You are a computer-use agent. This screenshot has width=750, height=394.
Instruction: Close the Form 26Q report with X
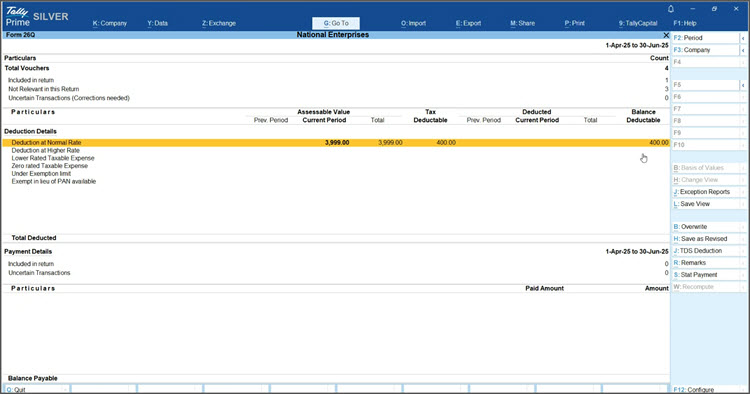click(x=666, y=35)
